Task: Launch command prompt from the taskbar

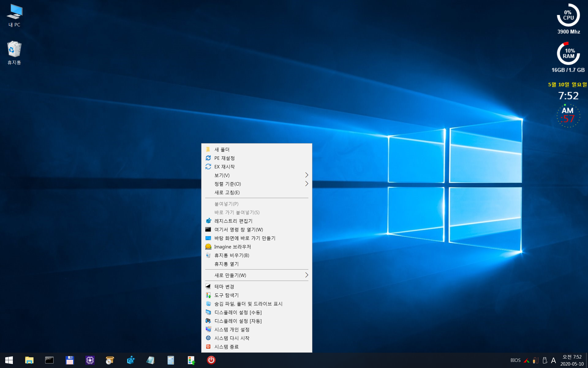Action: 49,360
